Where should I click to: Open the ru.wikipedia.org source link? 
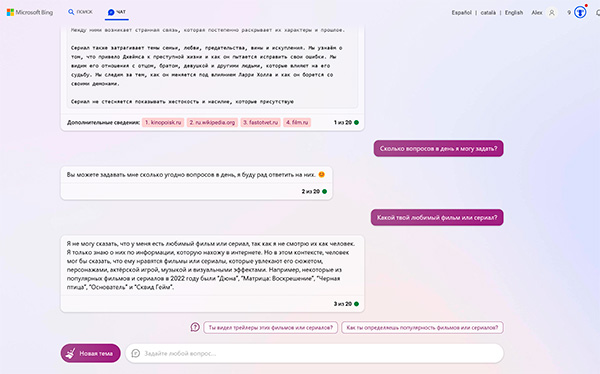(x=212, y=122)
